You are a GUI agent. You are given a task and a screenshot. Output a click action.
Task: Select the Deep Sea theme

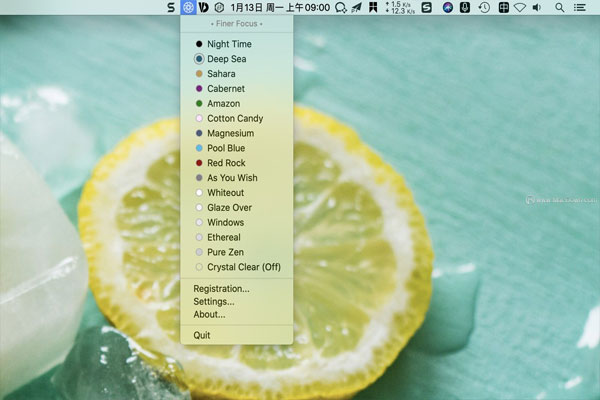[226, 59]
